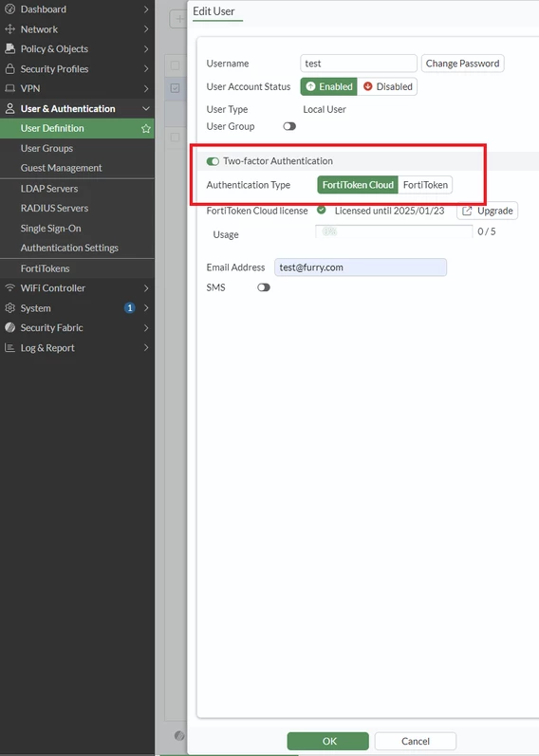
Task: Click the WiFi Controller icon
Action: [9, 287]
